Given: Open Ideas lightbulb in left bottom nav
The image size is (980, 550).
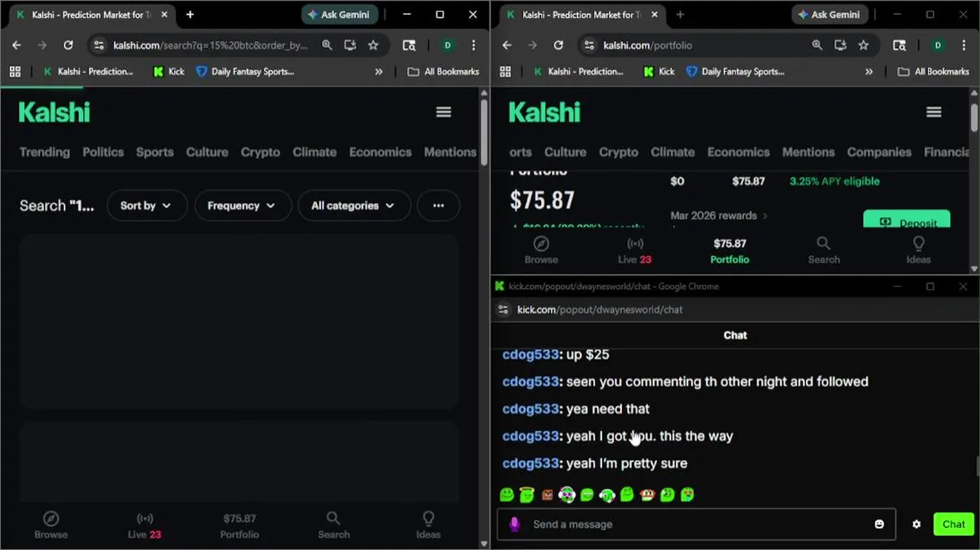Looking at the screenshot, I should click(x=428, y=519).
